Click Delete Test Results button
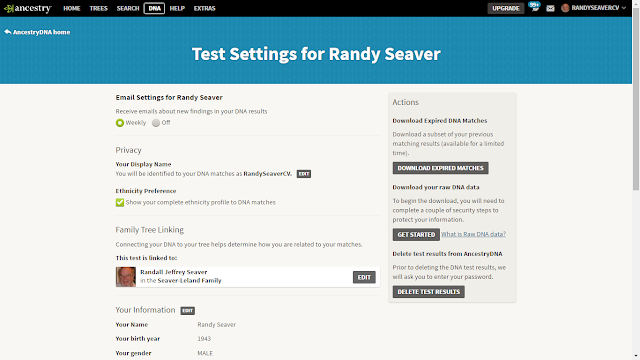The height and width of the screenshot is (360, 640). point(429,292)
